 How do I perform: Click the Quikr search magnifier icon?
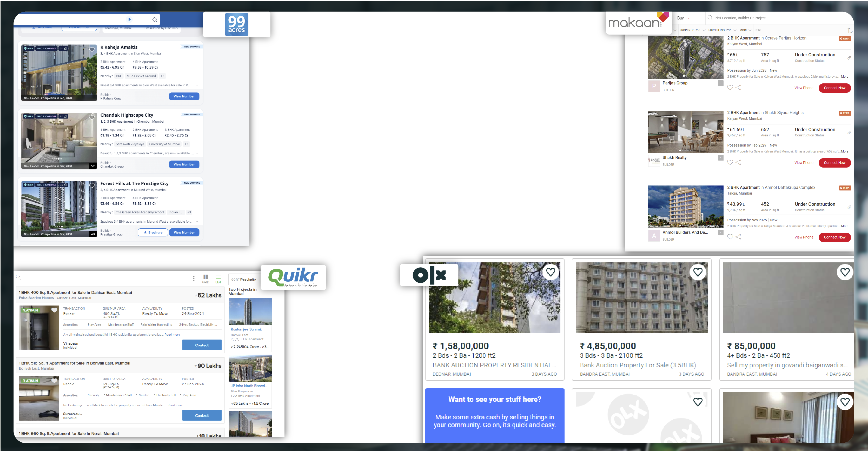point(18,277)
